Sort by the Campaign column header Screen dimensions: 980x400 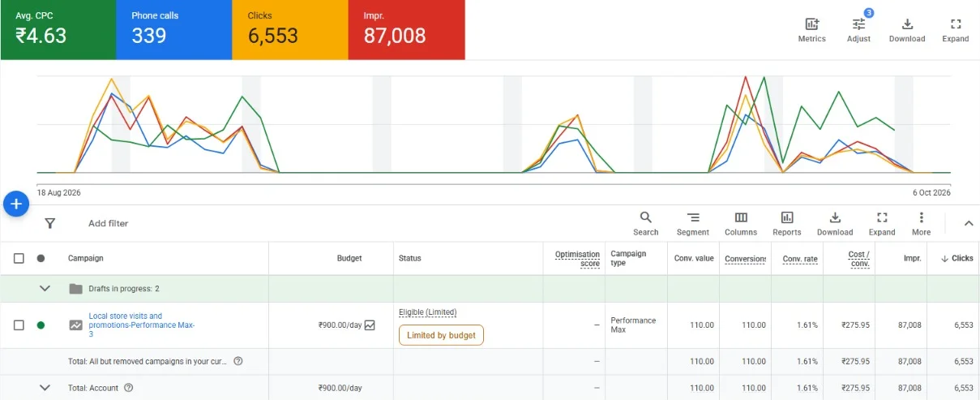(85, 258)
